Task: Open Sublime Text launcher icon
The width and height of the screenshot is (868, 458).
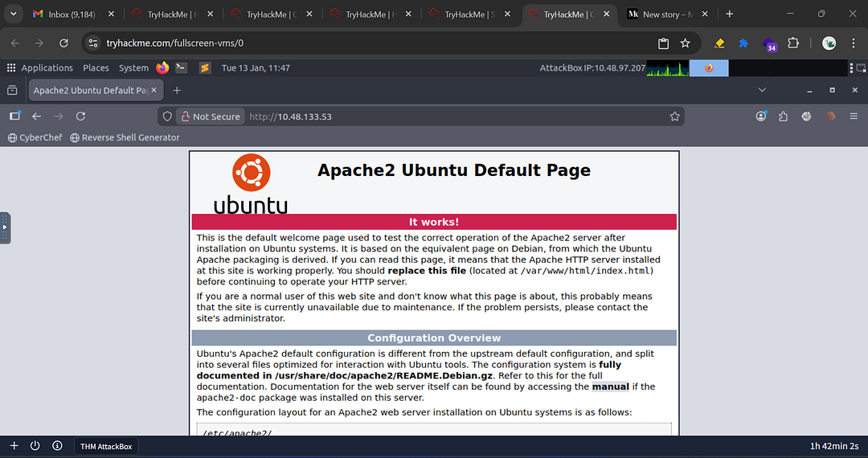Action: (x=204, y=68)
